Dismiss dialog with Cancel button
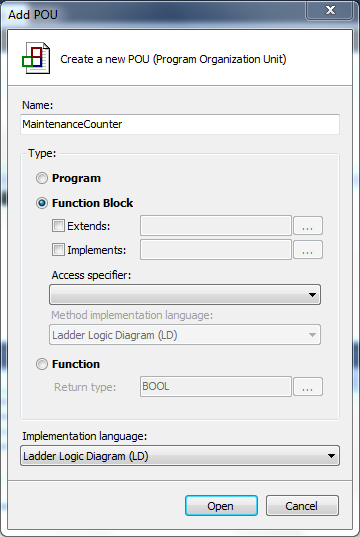The image size is (360, 537). tap(302, 505)
